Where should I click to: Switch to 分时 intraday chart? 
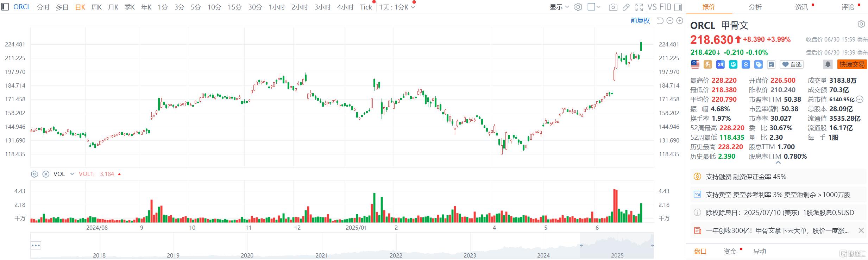[x=43, y=7]
